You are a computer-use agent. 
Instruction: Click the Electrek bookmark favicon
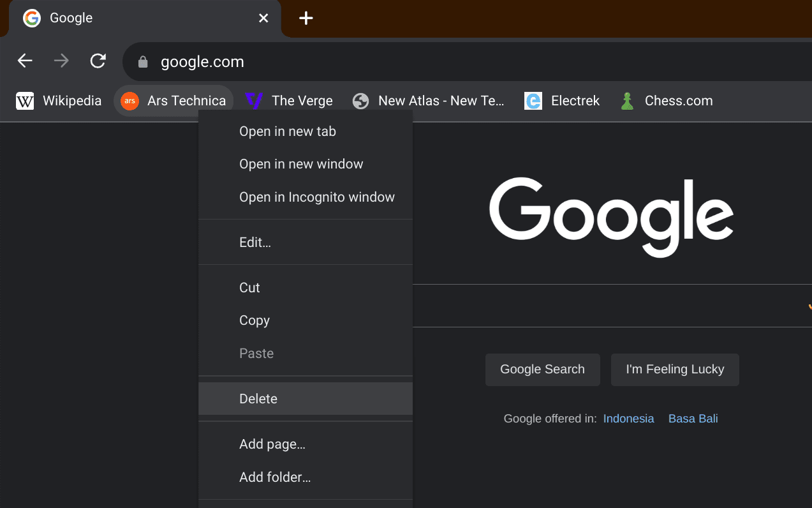[533, 101]
